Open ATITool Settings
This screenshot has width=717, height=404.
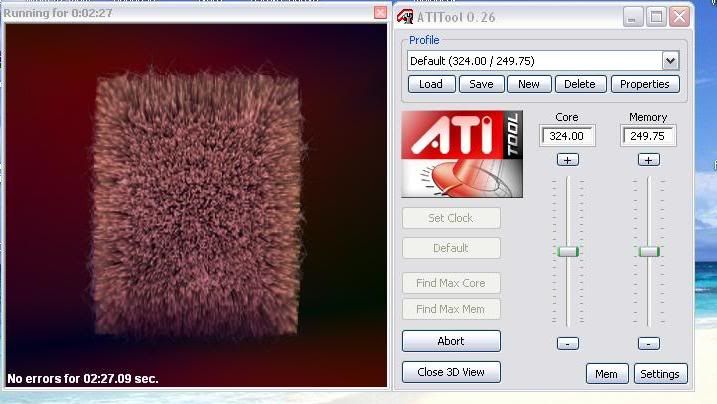pyautogui.click(x=660, y=374)
